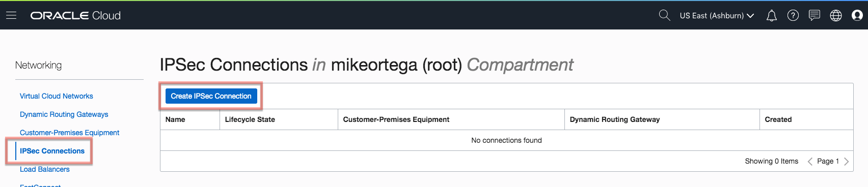
Task: Open the support chat icon
Action: [x=815, y=16]
